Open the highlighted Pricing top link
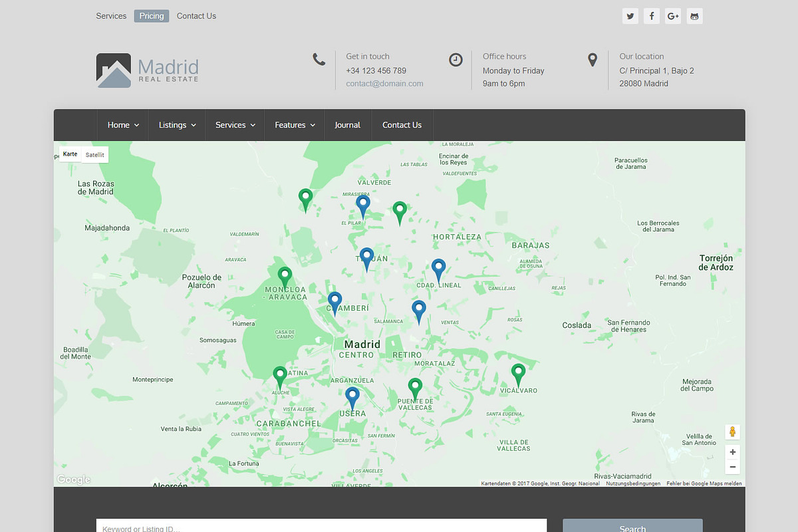 click(x=152, y=16)
